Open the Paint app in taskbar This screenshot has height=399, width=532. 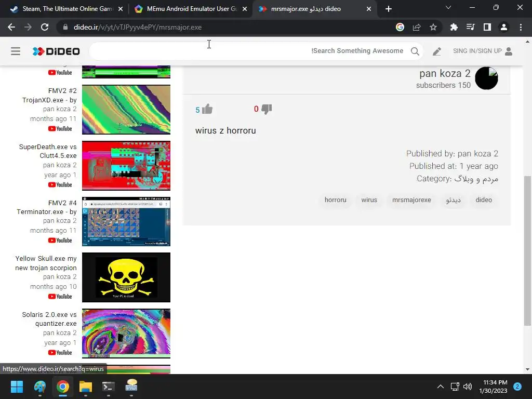39,386
